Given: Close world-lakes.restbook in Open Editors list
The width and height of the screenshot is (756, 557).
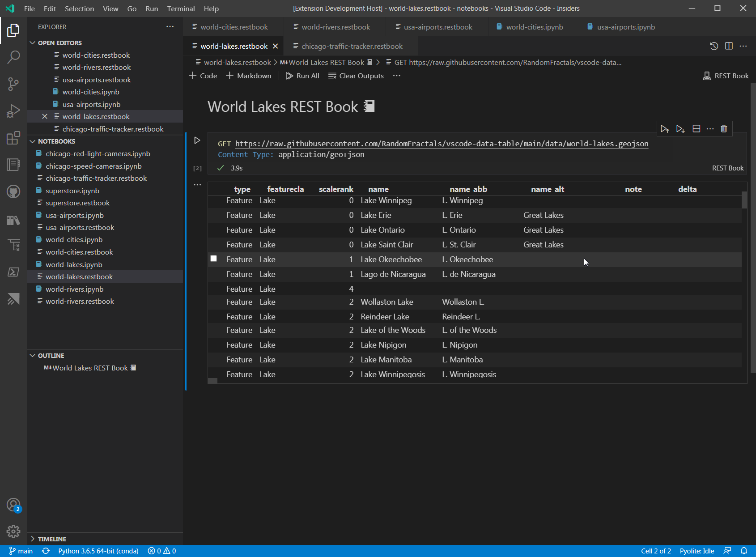Looking at the screenshot, I should [45, 116].
